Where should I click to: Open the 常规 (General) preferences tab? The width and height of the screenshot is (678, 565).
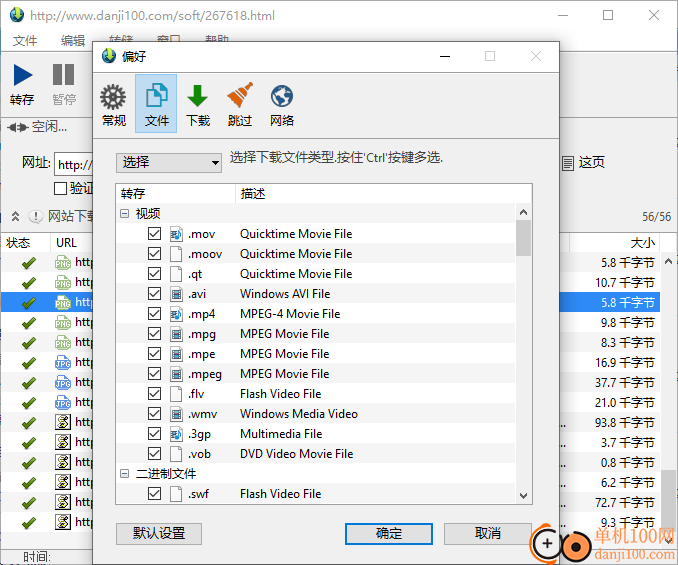click(x=113, y=104)
